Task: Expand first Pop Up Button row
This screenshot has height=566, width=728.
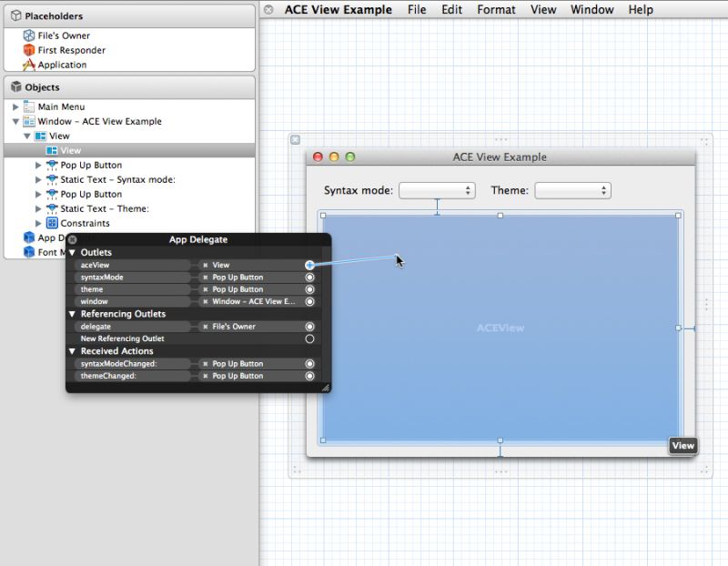Action: 38,165
